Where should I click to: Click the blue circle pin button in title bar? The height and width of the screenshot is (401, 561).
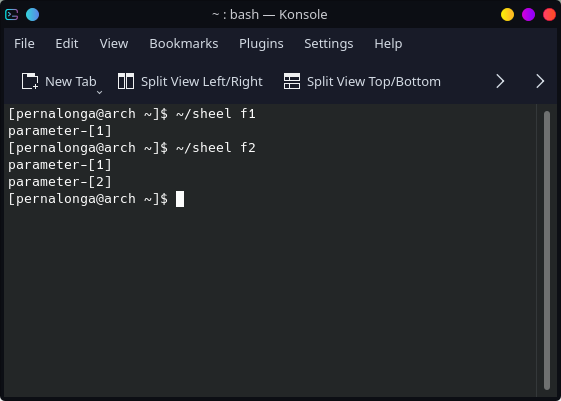[x=32, y=15]
